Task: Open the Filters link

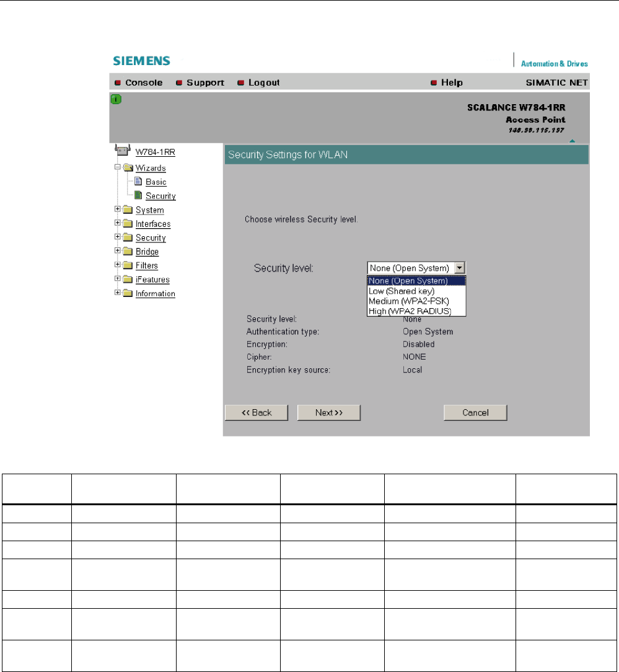Action: click(x=146, y=266)
